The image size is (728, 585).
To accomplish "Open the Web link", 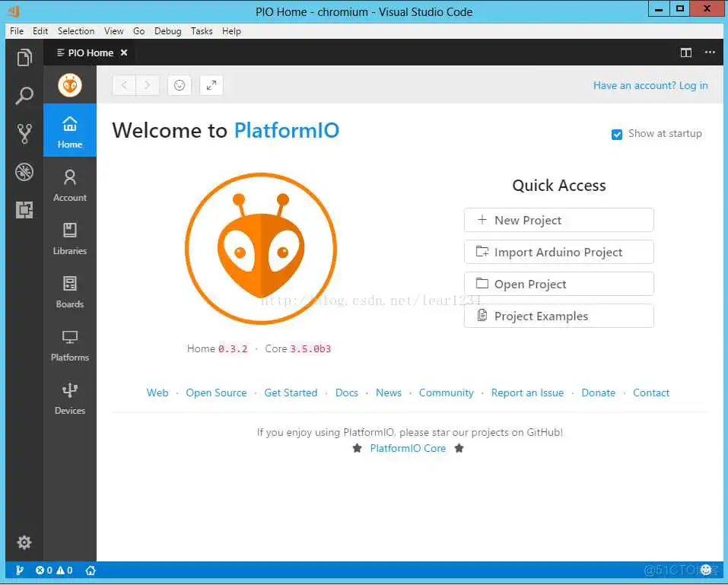I will pos(157,393).
